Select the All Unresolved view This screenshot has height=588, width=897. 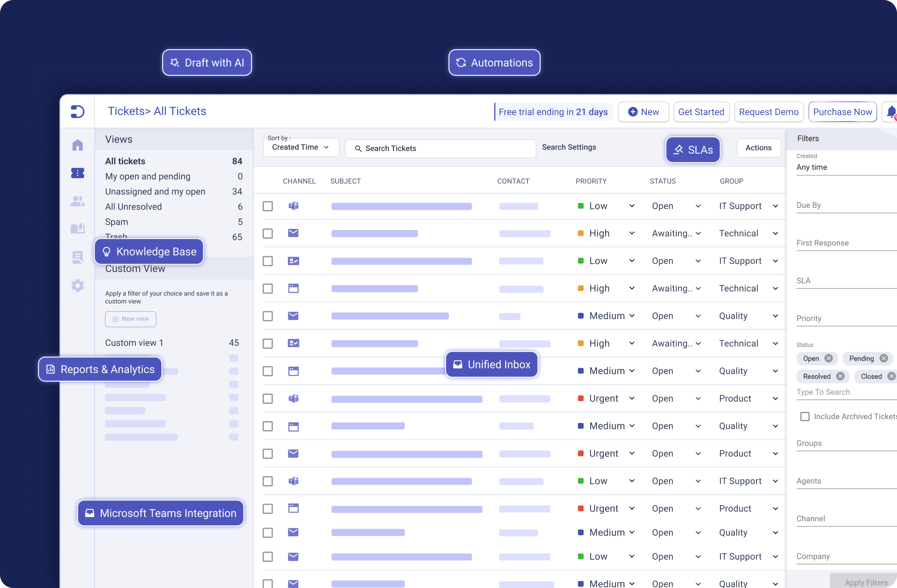click(133, 207)
